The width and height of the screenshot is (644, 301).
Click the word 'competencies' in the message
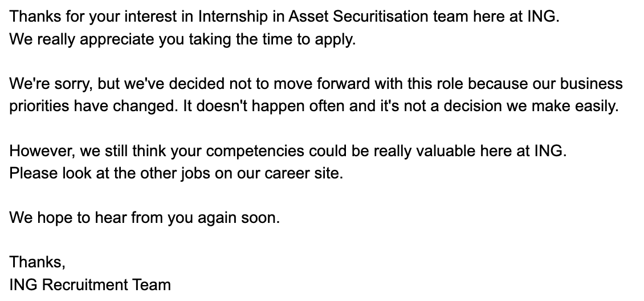click(x=255, y=151)
